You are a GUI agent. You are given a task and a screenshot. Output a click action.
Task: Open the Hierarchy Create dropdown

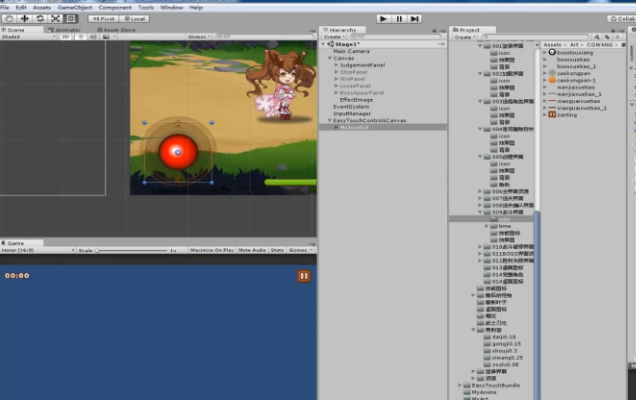(x=334, y=37)
